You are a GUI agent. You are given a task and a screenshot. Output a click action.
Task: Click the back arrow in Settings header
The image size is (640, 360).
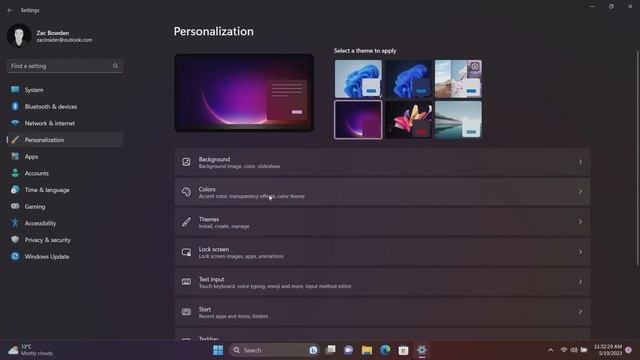pos(10,10)
